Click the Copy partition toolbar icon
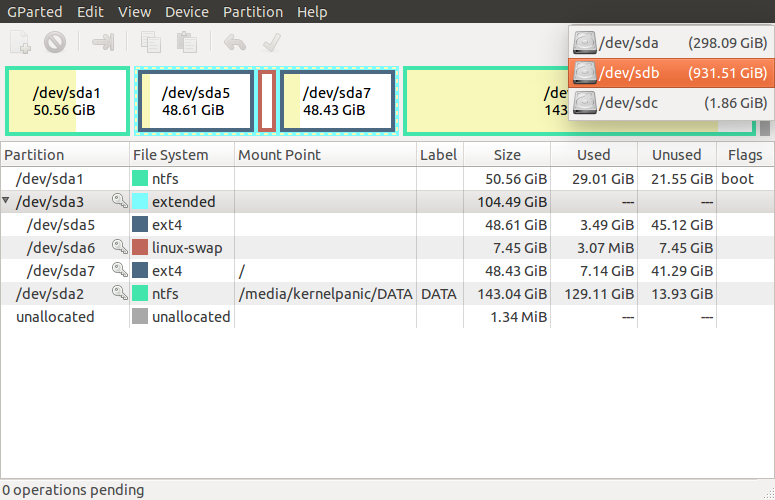Image resolution: width=775 pixels, height=500 pixels. pos(151,42)
